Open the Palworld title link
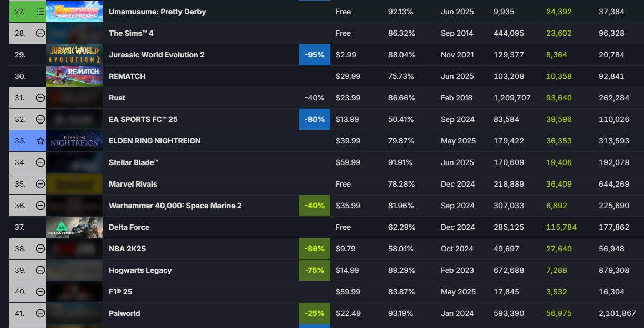 (125, 313)
